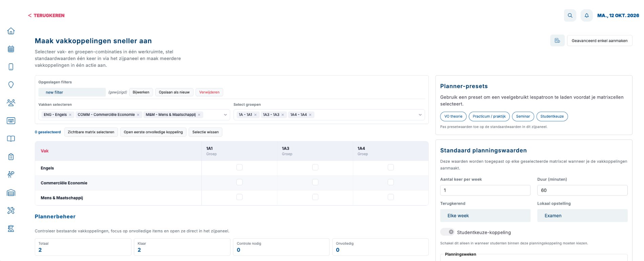
Task: Check Mens & Maatschappij for group 1A1
Action: point(239,197)
